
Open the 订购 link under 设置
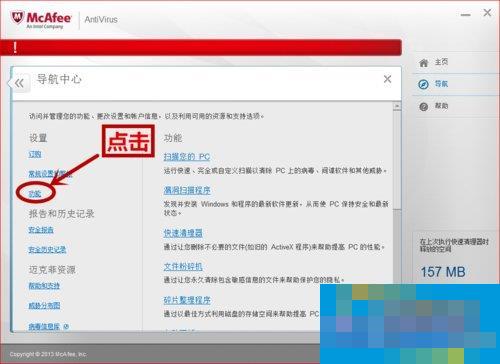pyautogui.click(x=35, y=154)
